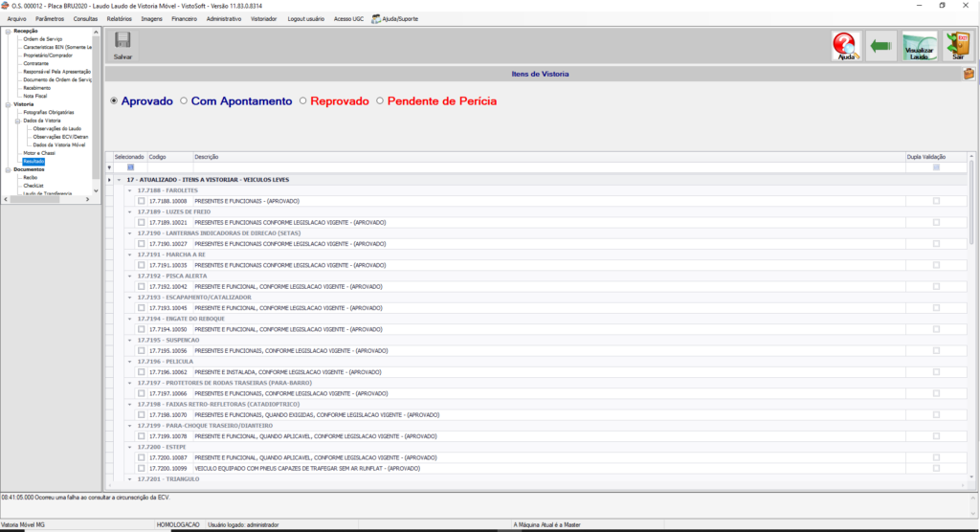Open the Ajuda help icon
The image size is (980, 532).
pos(846,46)
